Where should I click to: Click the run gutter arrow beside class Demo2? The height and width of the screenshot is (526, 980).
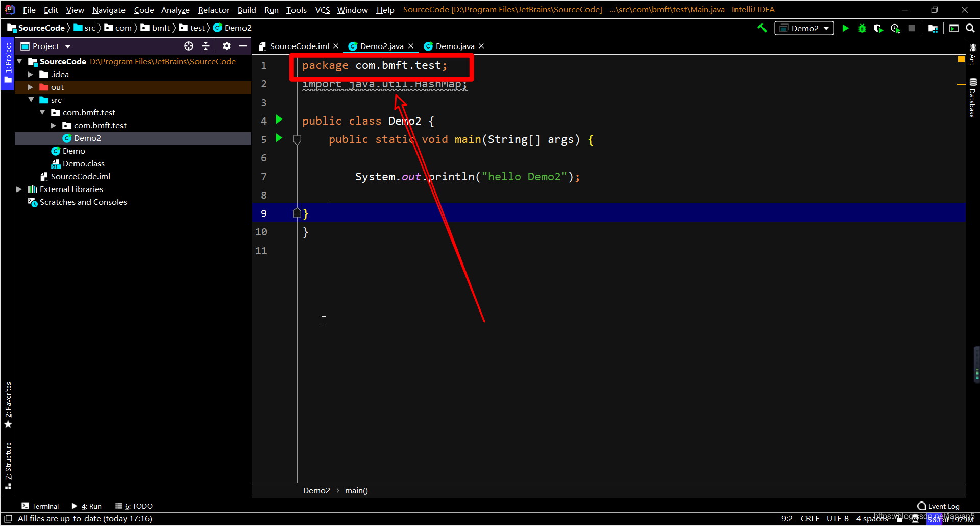pos(279,119)
